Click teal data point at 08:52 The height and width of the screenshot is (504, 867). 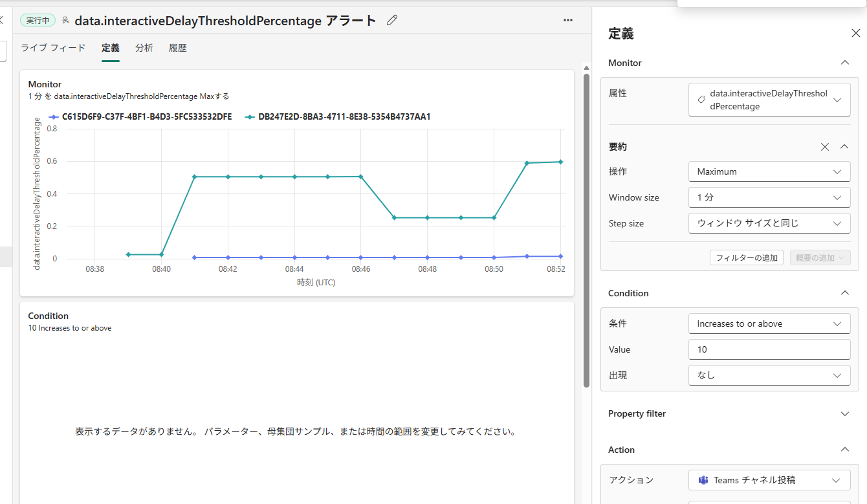[x=560, y=162]
